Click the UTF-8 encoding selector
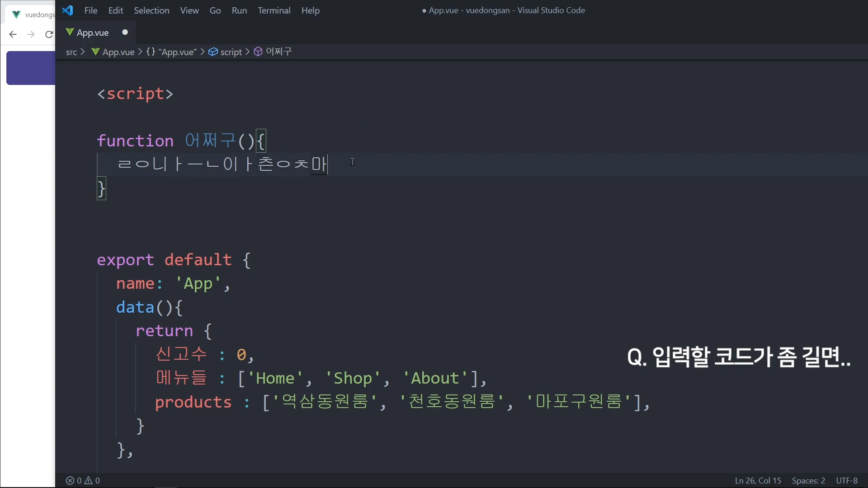 (x=846, y=480)
